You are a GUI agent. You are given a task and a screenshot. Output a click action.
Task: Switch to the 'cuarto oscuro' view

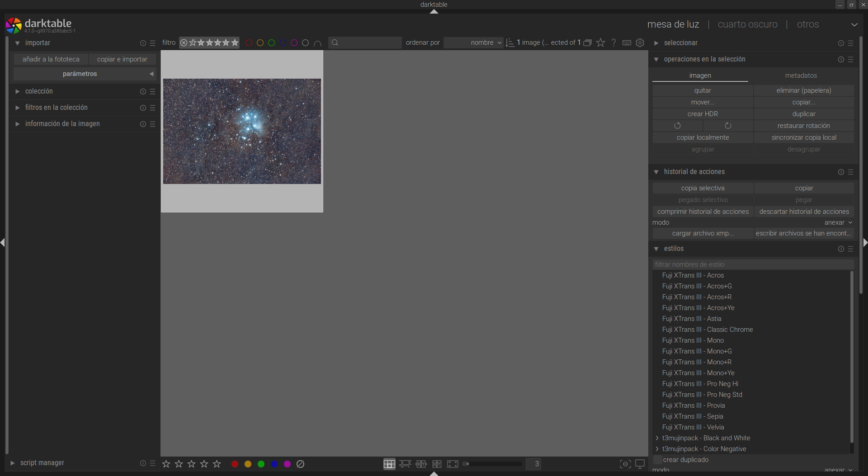[747, 24]
